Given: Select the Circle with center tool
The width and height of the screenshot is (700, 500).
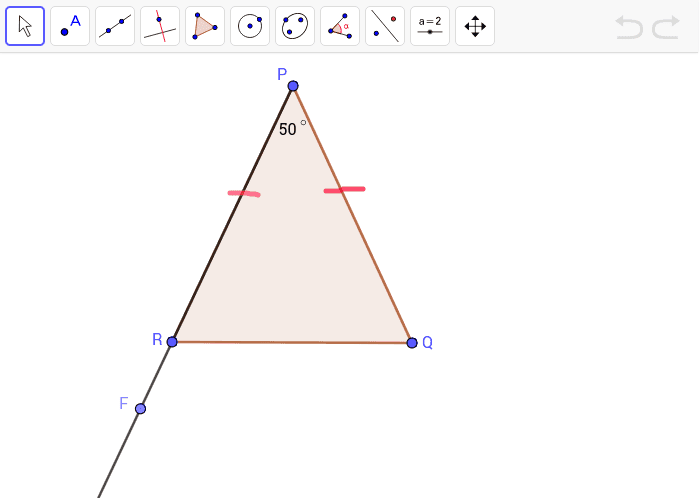Looking at the screenshot, I should pos(250,26).
